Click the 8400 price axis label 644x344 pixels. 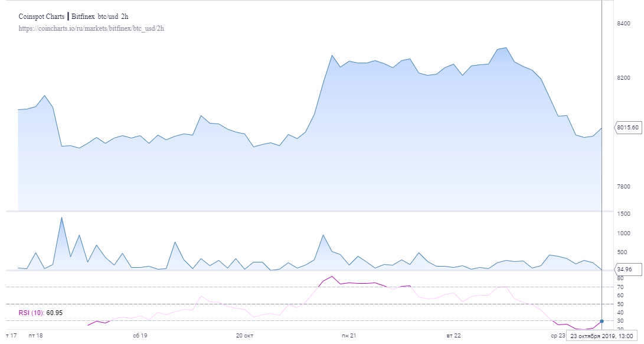pyautogui.click(x=623, y=24)
